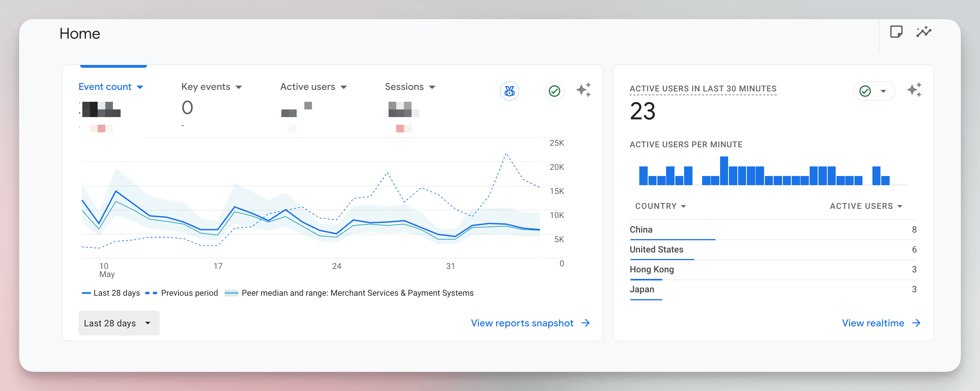Screen dimensions: 980x391
Task: Select the Japan row
Action: 773,289
